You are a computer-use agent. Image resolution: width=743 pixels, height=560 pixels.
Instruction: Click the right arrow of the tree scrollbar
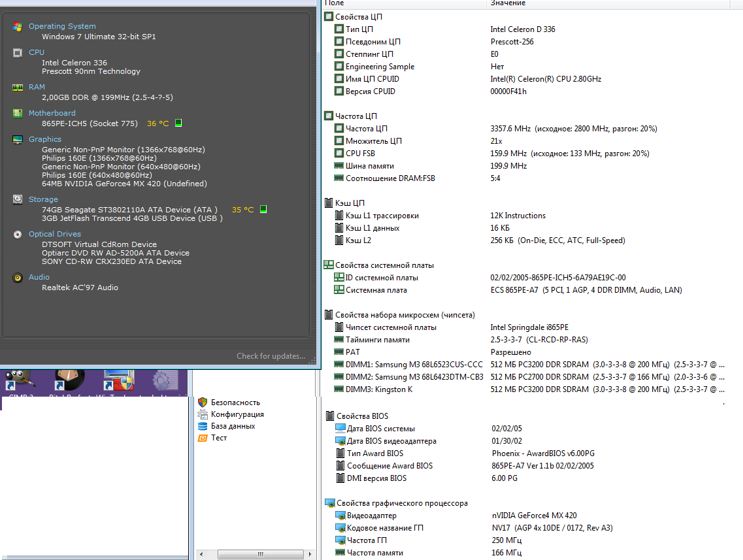point(310,554)
